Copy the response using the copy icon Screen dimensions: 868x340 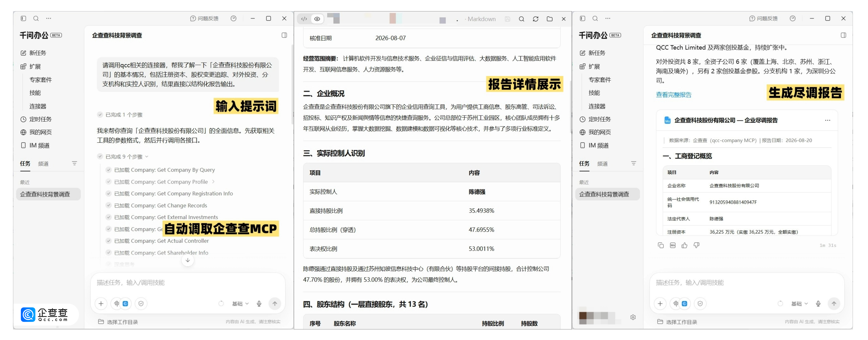(x=660, y=245)
